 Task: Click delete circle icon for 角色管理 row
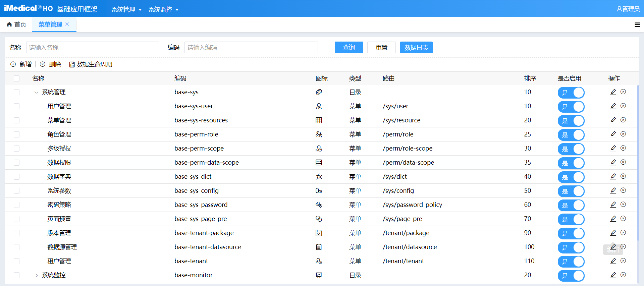point(623,134)
